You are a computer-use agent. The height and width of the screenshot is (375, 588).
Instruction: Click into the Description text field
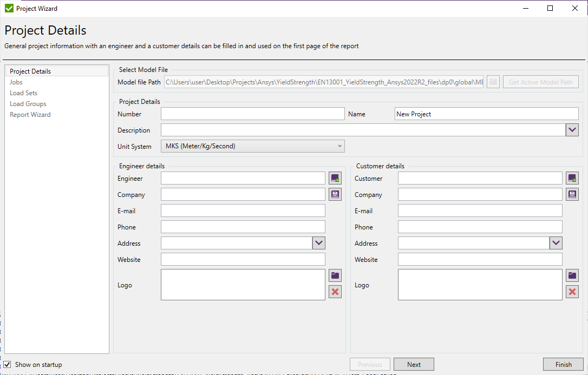click(363, 130)
